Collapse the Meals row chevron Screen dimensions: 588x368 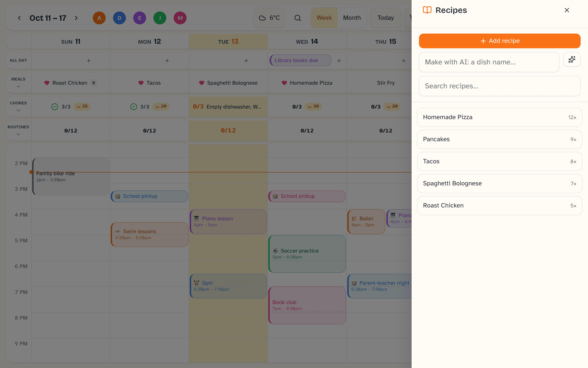tap(18, 86)
